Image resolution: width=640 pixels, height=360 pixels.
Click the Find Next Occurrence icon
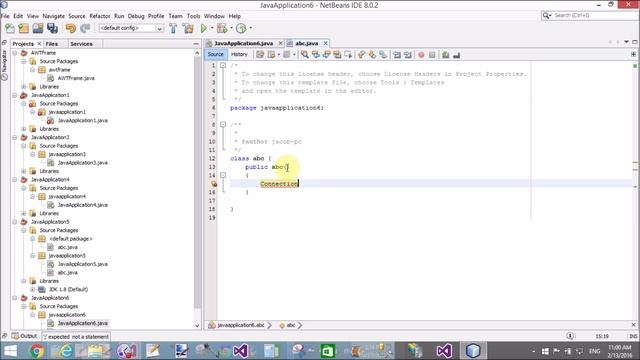pos(327,55)
